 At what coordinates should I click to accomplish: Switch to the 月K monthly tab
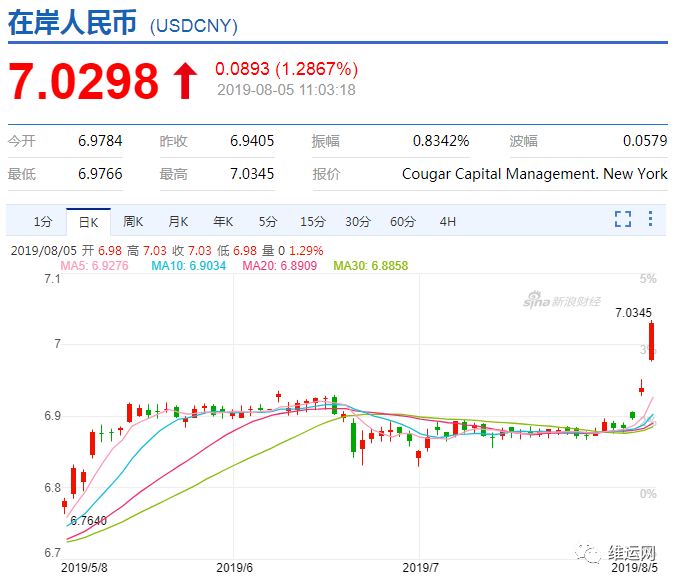tap(178, 222)
